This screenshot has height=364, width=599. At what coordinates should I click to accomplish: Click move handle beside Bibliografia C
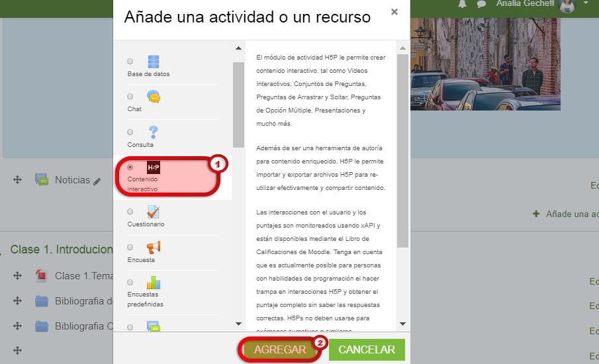pyautogui.click(x=18, y=326)
